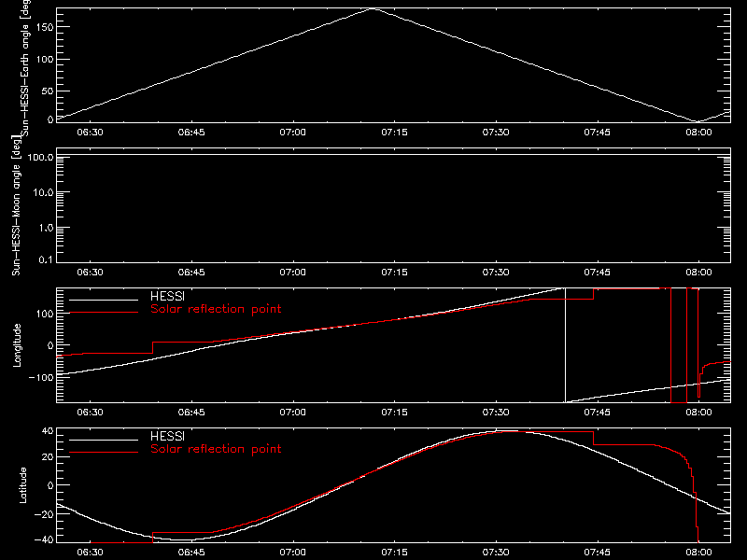Click the 100.0 tick on Moon angle axis
The width and height of the screenshot is (747, 560).
(40, 157)
